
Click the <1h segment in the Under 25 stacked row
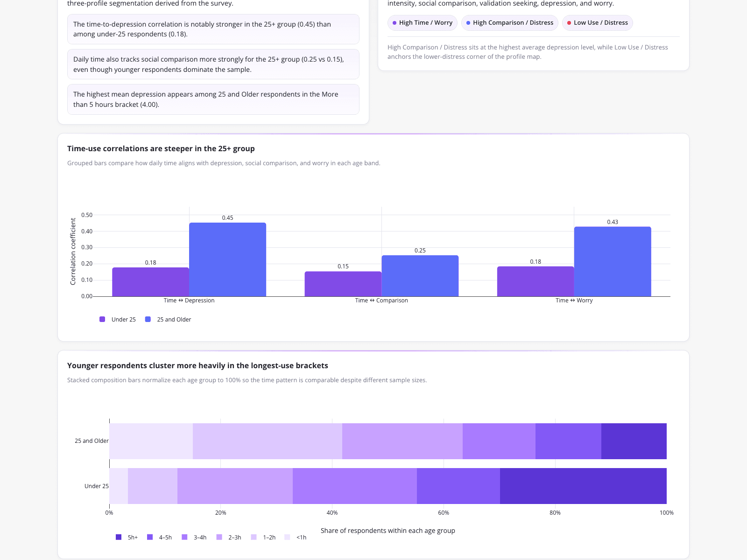coord(119,486)
